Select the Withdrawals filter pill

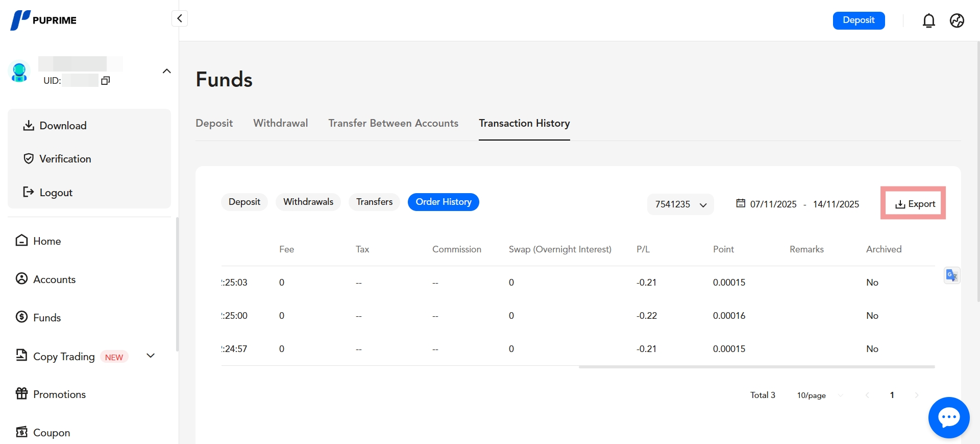pos(308,202)
